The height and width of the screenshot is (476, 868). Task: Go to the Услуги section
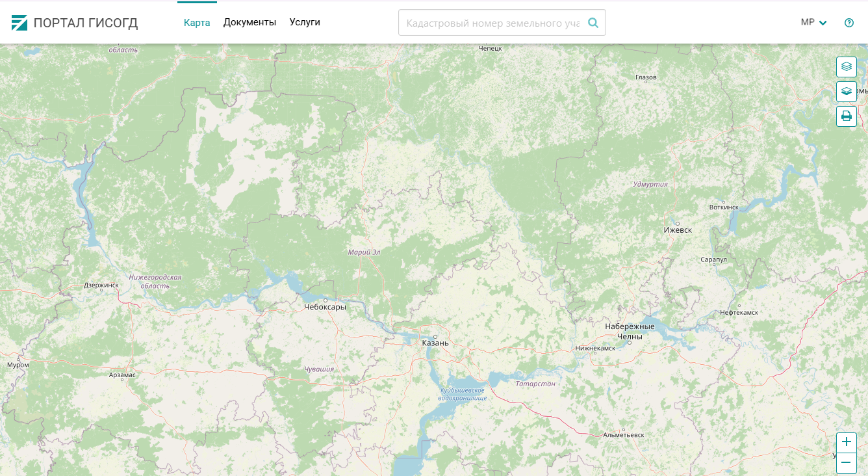click(x=305, y=23)
